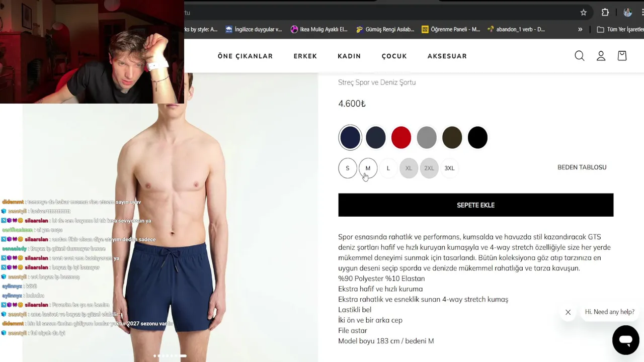Image resolution: width=644 pixels, height=362 pixels.
Task: Open the search magnifier icon
Action: click(580, 56)
